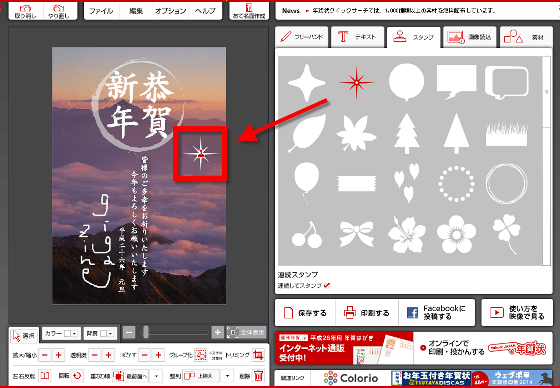Click the rotate icon
Image resolution: width=560 pixels, height=388 pixels.
click(76, 375)
